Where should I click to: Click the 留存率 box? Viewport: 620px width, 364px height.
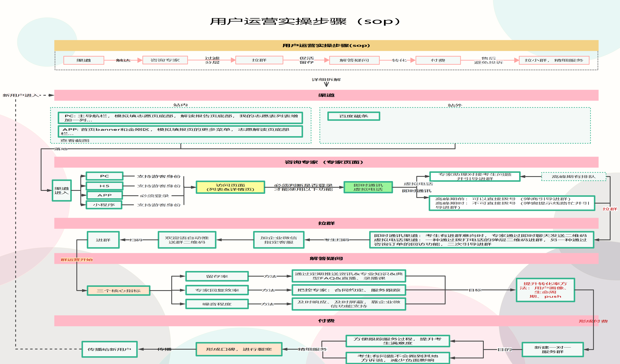(x=217, y=276)
